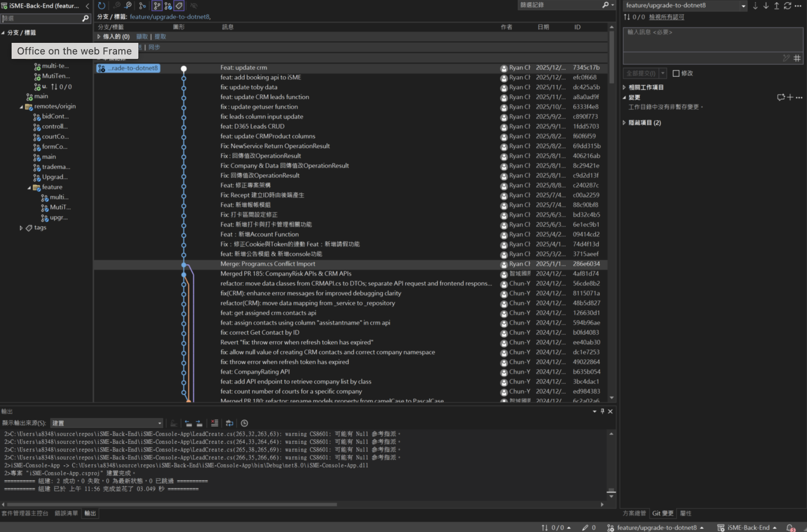Open the feature/upgrade-to-dotnet8 branch dropdown

point(743,6)
